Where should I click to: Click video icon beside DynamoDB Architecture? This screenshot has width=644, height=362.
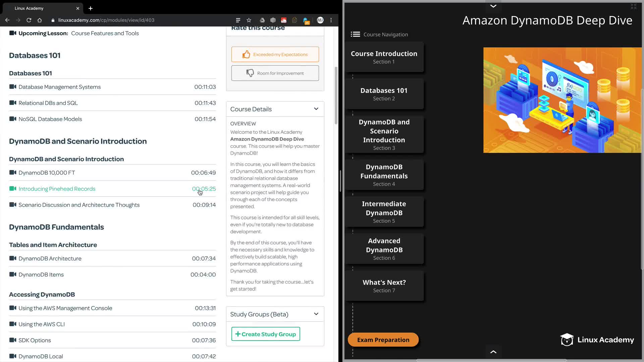13,258
